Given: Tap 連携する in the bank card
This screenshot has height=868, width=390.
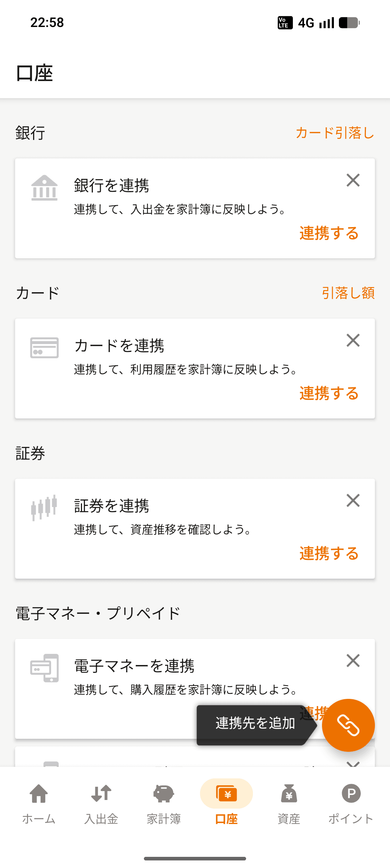Looking at the screenshot, I should click(329, 233).
